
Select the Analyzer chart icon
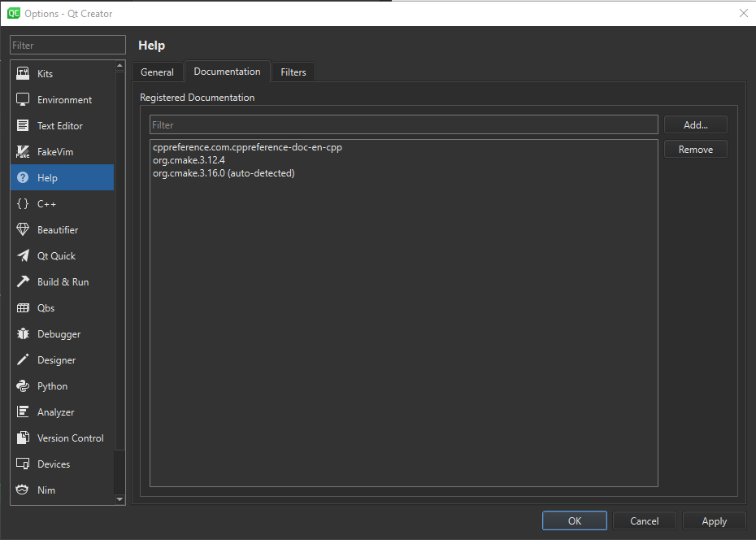23,412
